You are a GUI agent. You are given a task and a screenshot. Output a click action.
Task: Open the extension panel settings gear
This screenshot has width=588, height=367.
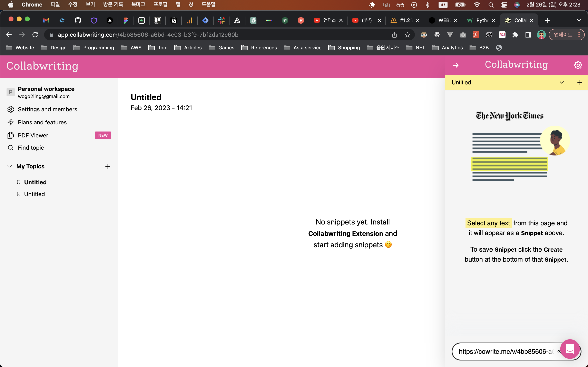point(578,65)
